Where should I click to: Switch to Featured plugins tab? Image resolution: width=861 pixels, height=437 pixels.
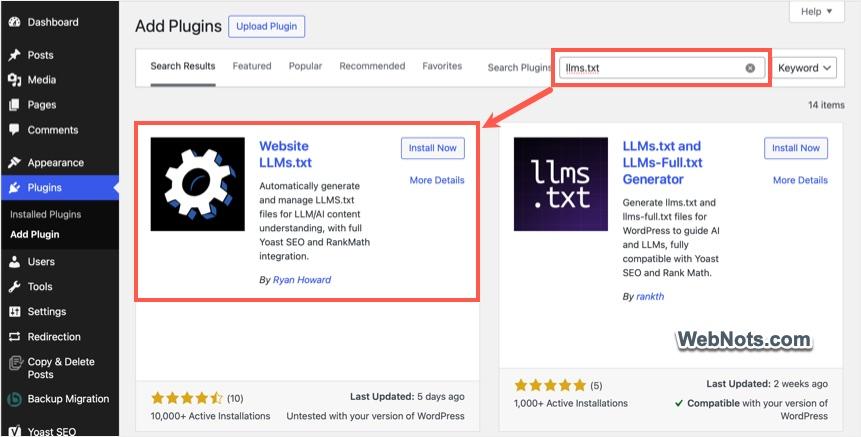click(x=252, y=66)
